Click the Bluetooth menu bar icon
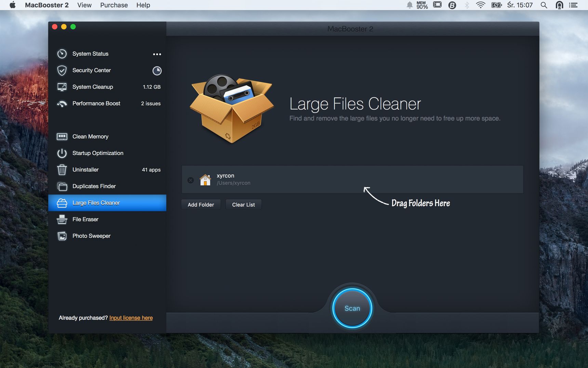This screenshot has height=368, width=588. [467, 5]
